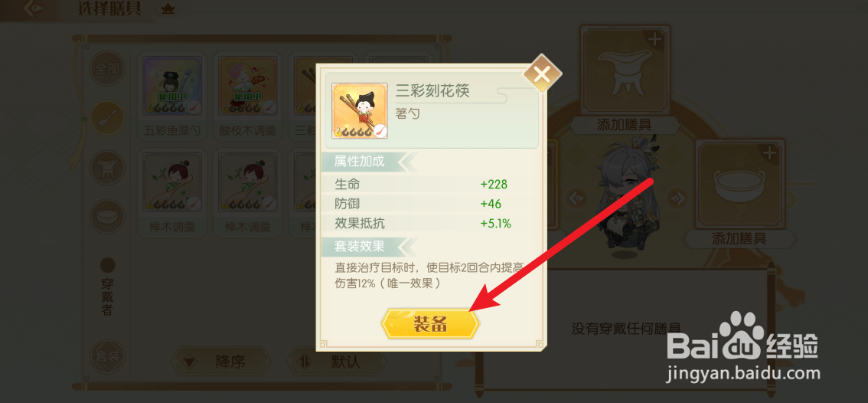
Task: Click the yellow 装备 equip button
Action: click(430, 325)
